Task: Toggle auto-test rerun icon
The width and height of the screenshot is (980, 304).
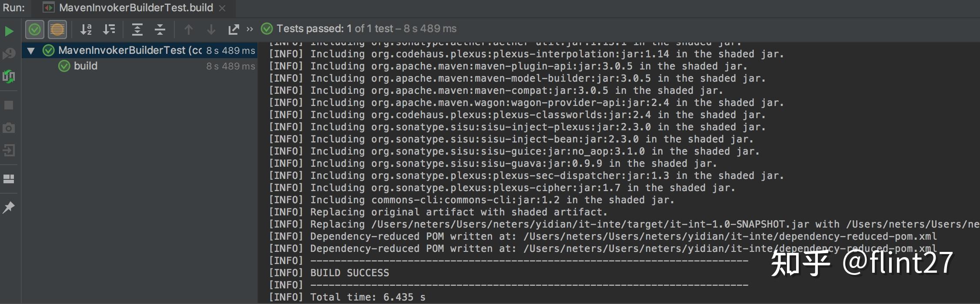Action: coord(9,77)
